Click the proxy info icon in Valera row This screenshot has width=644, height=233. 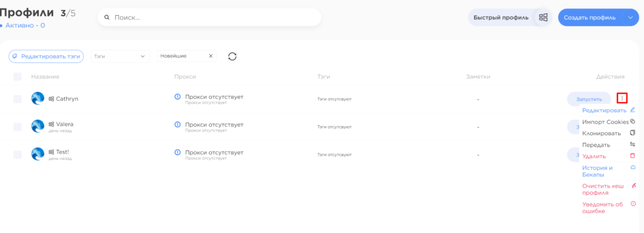point(177,124)
